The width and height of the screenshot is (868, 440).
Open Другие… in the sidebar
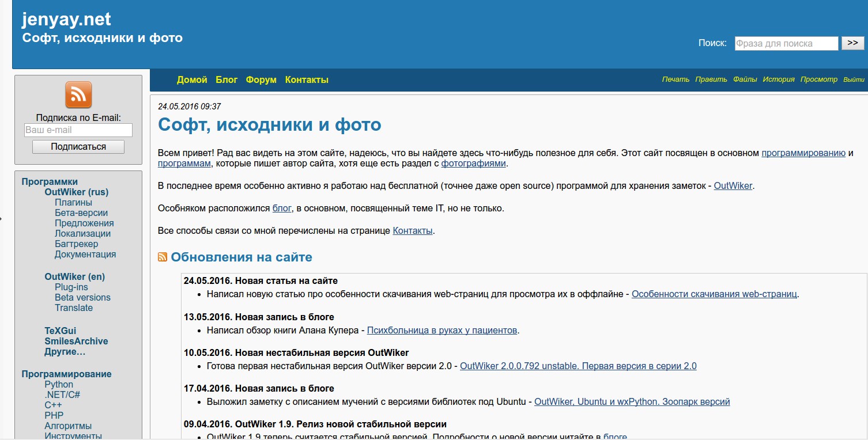(x=65, y=352)
